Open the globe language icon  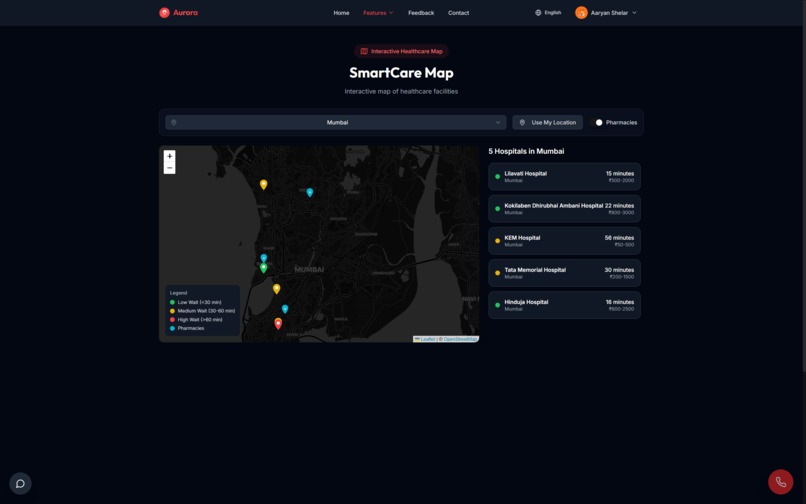(x=538, y=13)
